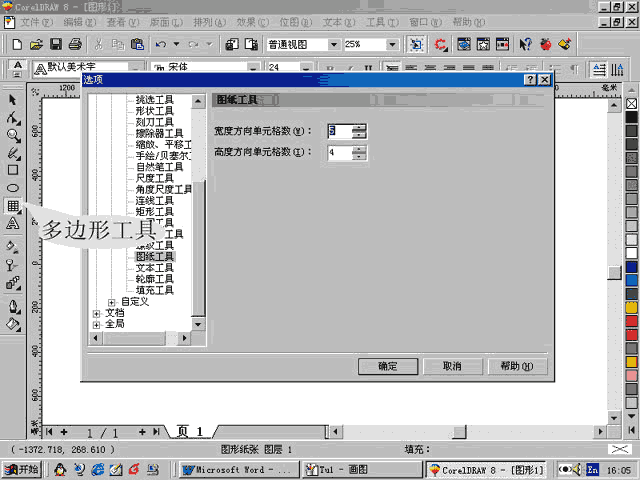This screenshot has width=640, height=480.
Task: Choose the Ellipse tool in toolbox
Action: pos(13,188)
